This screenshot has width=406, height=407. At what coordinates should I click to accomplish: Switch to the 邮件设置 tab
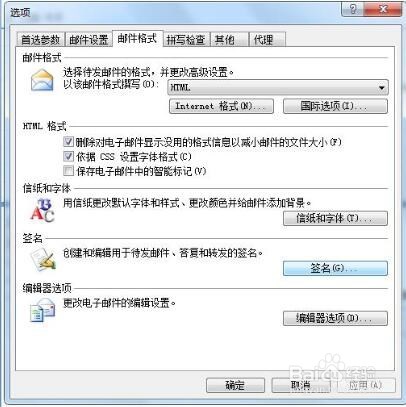tap(89, 40)
